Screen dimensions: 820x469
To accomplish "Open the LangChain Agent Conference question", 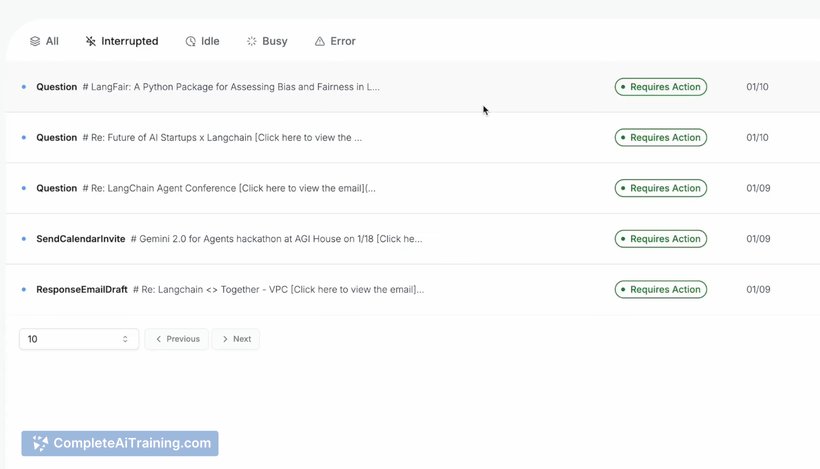I will [413, 188].
